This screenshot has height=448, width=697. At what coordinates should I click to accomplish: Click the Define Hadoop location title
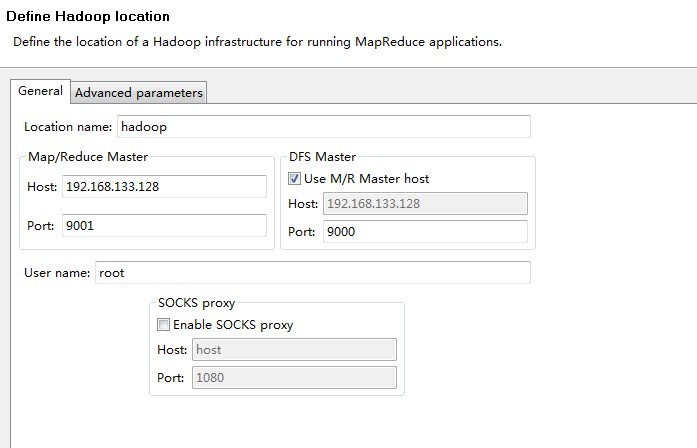(x=88, y=16)
